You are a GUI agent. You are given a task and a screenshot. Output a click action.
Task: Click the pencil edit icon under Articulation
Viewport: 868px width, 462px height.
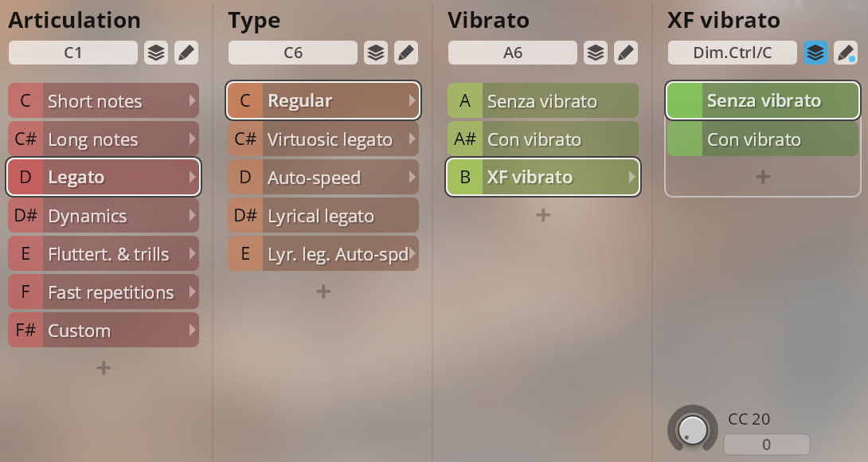pyautogui.click(x=186, y=53)
